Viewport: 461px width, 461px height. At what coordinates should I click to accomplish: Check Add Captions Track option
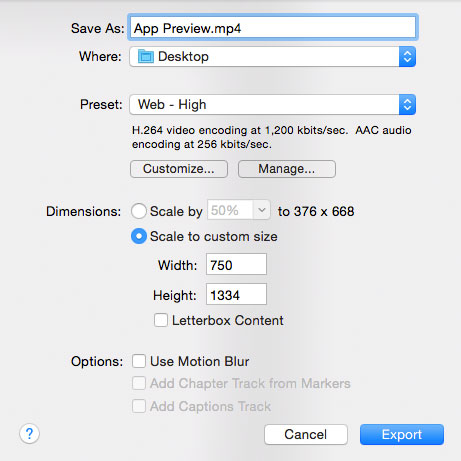tap(139, 406)
